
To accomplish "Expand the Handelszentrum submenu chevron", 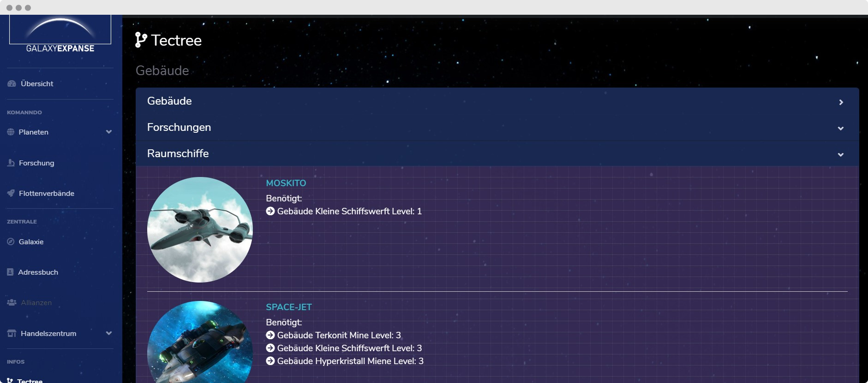I will point(109,333).
